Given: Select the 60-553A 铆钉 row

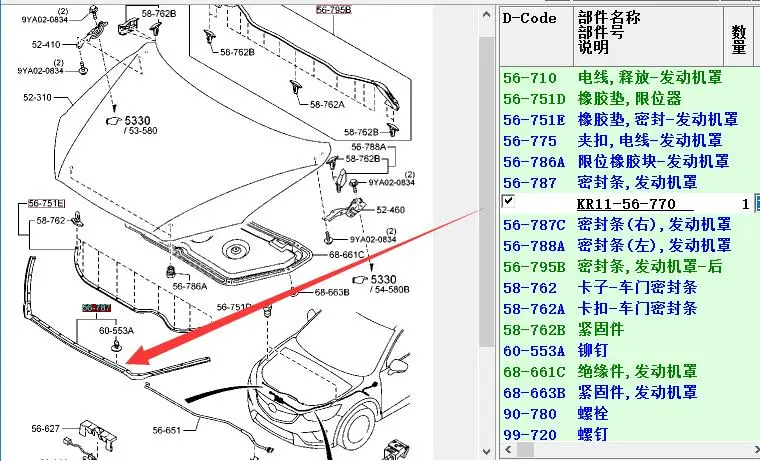Looking at the screenshot, I should point(629,351).
